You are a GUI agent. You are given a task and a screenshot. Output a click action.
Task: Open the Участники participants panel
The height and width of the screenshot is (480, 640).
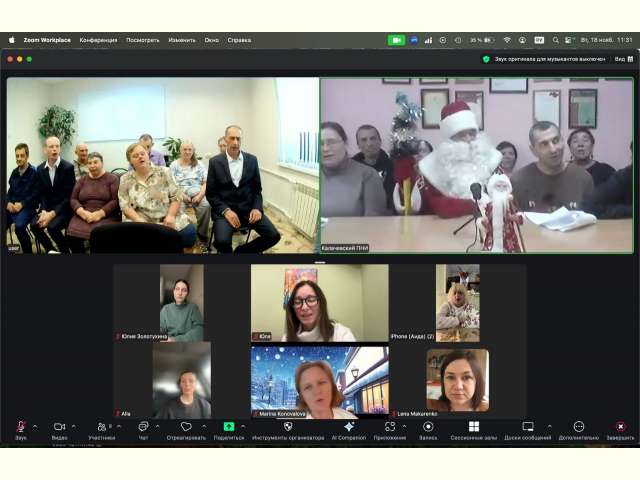click(x=101, y=427)
